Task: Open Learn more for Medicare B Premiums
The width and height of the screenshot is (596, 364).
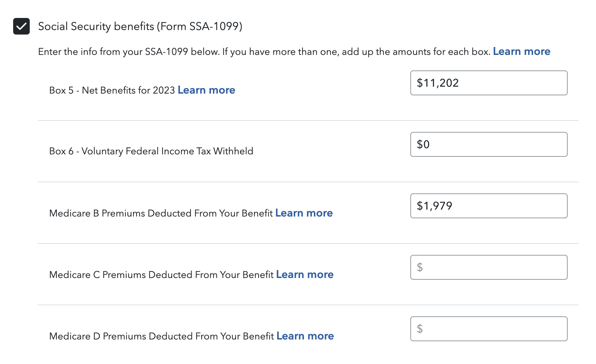Action: (304, 213)
